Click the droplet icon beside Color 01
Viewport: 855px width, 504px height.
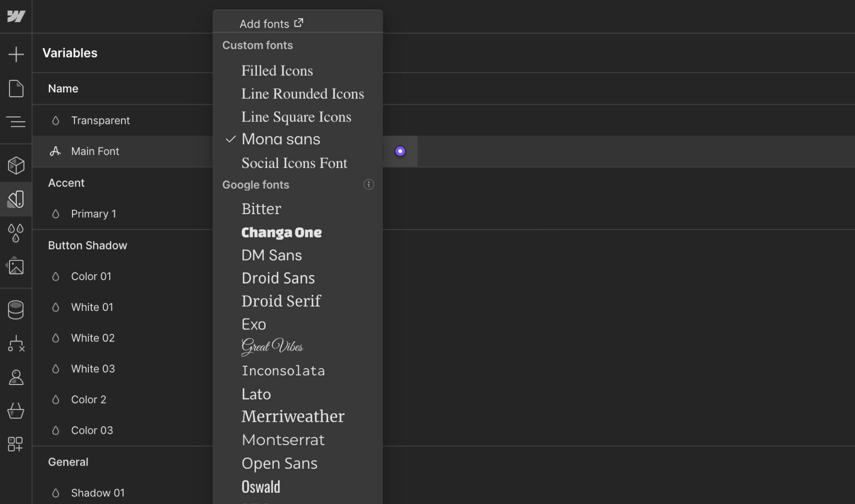coord(55,276)
